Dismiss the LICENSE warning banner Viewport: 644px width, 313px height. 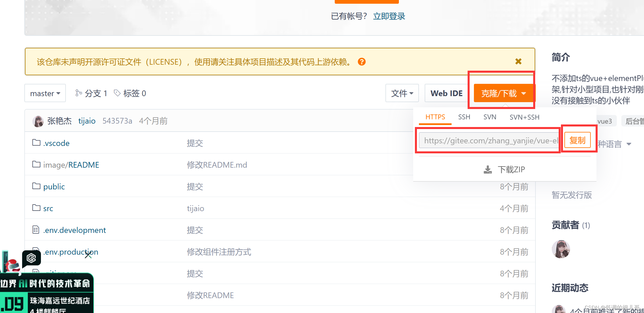point(518,62)
